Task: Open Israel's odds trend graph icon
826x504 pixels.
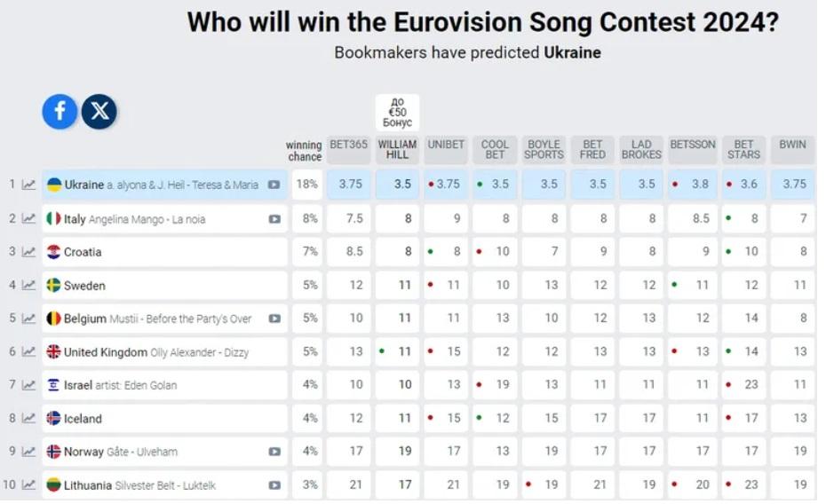Action: coord(28,385)
